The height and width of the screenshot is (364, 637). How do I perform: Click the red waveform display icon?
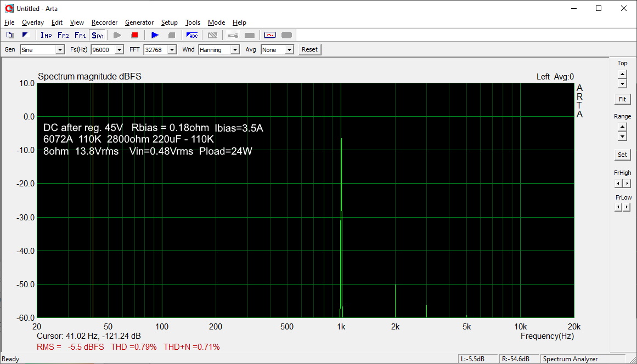coord(269,35)
